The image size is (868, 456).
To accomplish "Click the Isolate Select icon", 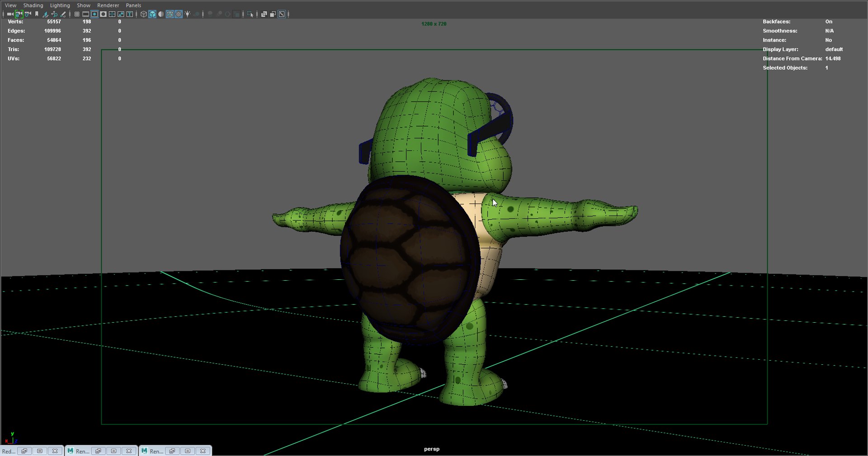I will [250, 14].
